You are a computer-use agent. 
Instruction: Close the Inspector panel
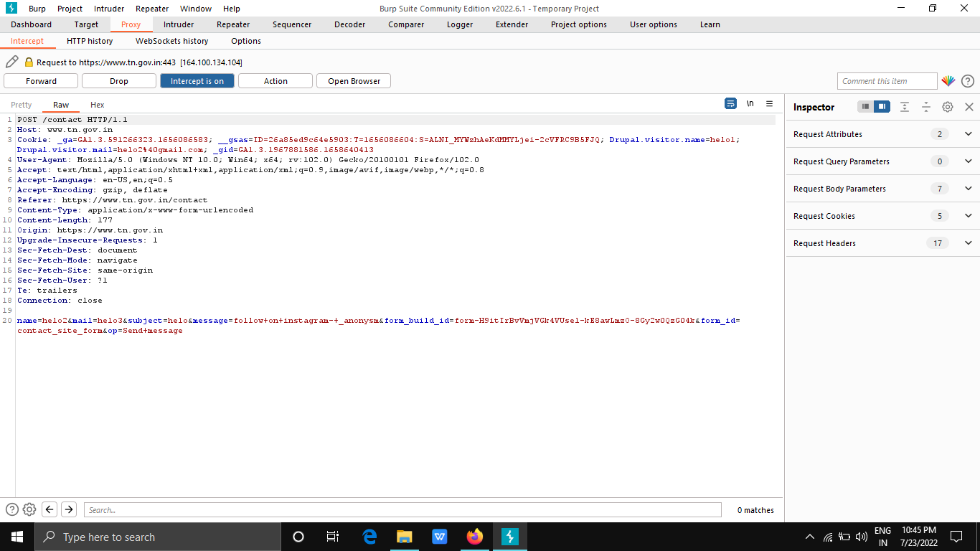[969, 107]
